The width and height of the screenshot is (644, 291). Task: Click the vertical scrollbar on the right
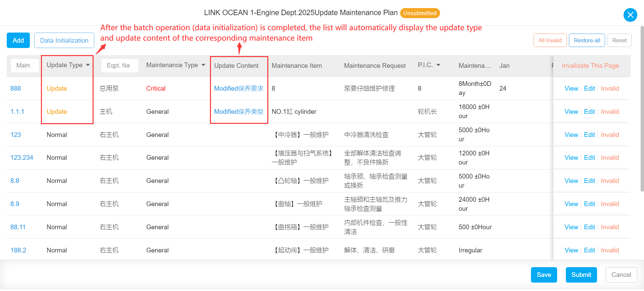pos(642,108)
